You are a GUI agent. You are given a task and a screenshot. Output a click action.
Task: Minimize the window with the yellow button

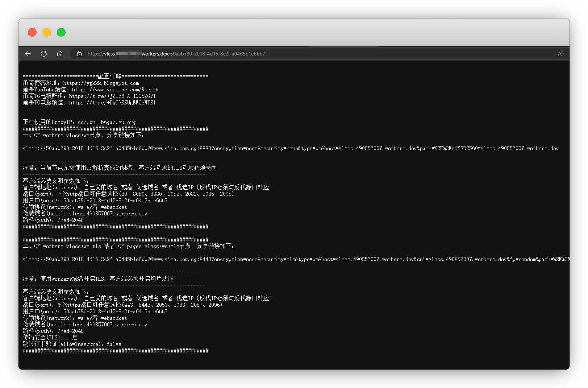(x=47, y=32)
